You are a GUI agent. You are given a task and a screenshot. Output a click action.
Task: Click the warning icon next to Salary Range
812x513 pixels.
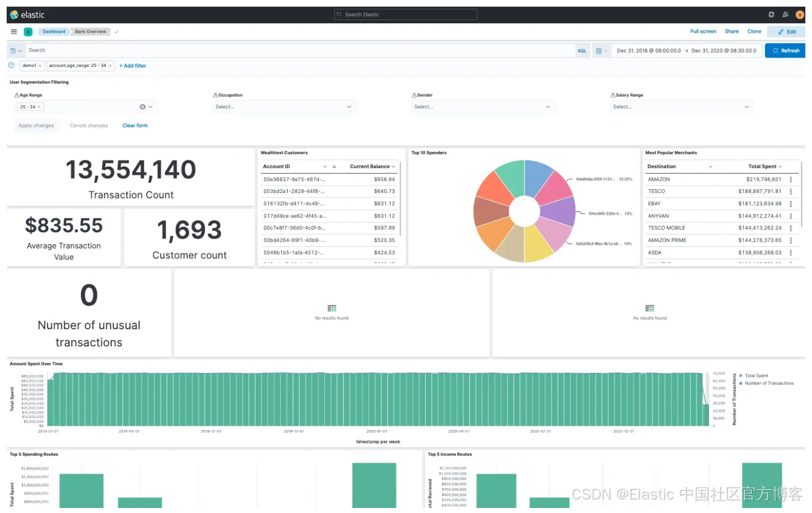pos(613,95)
